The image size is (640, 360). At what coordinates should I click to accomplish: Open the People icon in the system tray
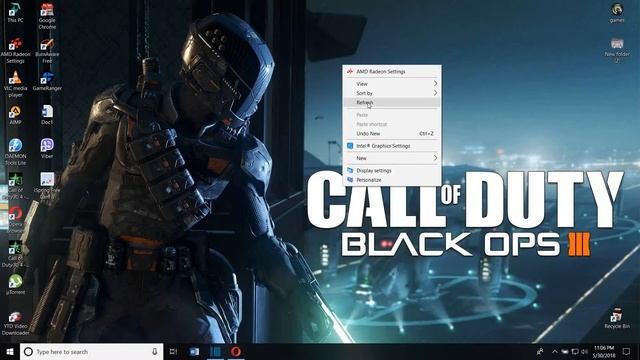(x=540, y=351)
